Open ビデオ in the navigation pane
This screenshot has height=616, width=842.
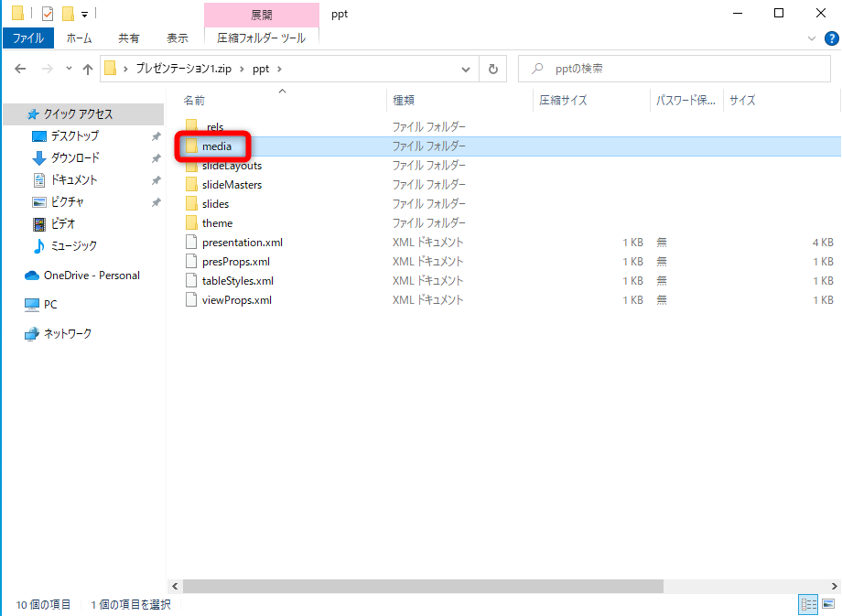[63, 223]
